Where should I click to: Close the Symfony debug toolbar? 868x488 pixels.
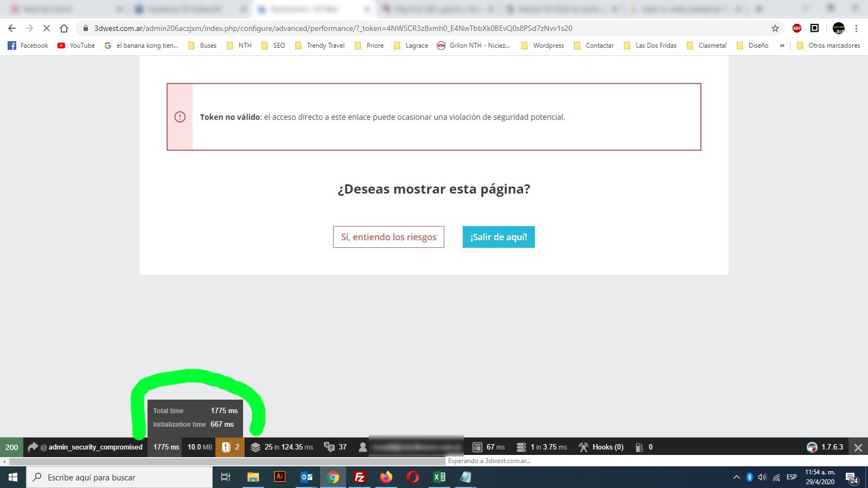[858, 447]
